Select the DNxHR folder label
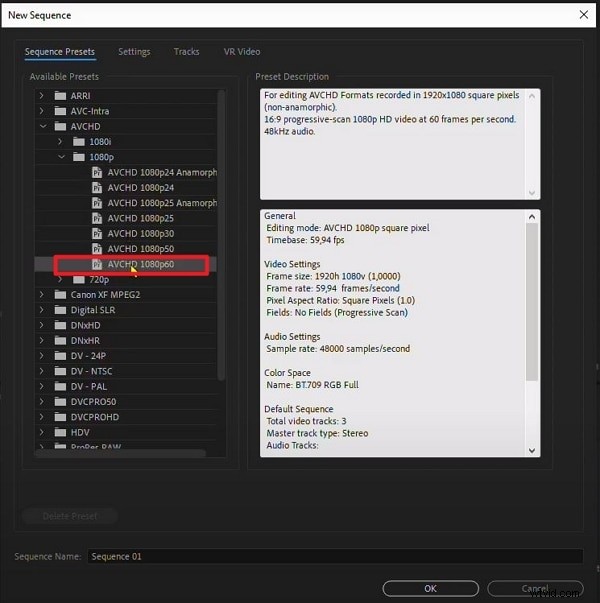 coord(85,341)
